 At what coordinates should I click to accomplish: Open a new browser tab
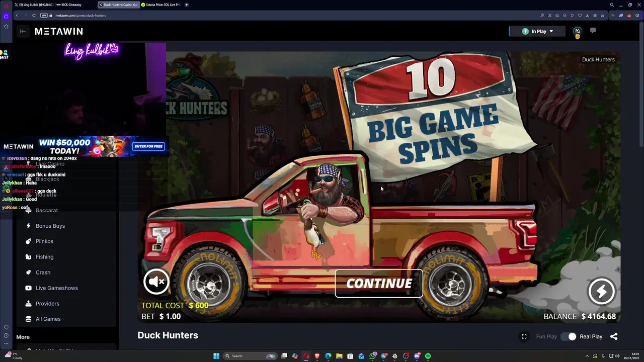(x=187, y=5)
